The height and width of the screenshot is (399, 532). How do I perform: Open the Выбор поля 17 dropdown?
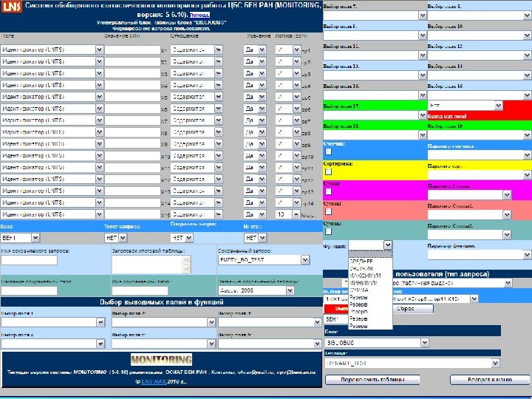pyautogui.click(x=375, y=115)
